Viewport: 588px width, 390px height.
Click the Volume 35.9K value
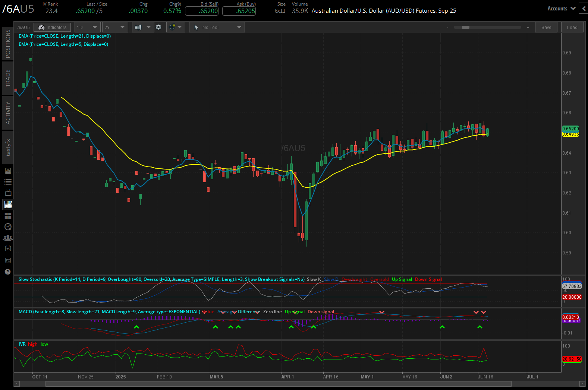tap(300, 11)
